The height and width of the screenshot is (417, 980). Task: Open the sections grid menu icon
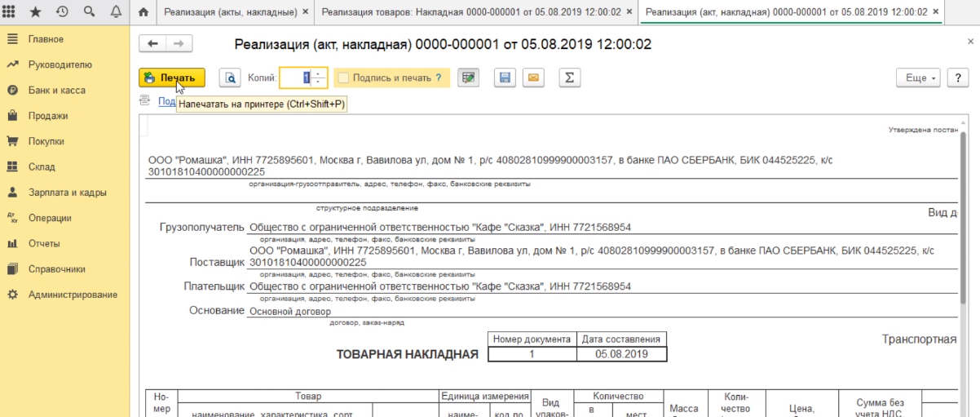[12, 12]
